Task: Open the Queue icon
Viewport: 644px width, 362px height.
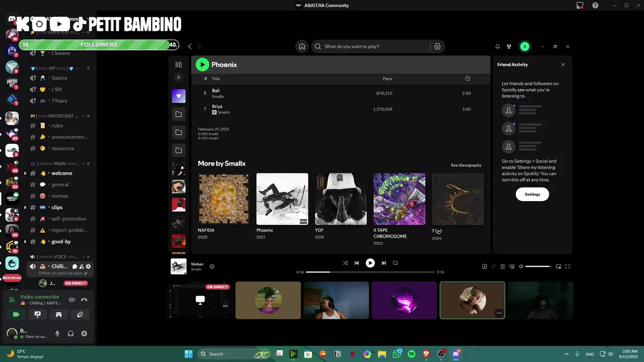Action: [x=503, y=266]
